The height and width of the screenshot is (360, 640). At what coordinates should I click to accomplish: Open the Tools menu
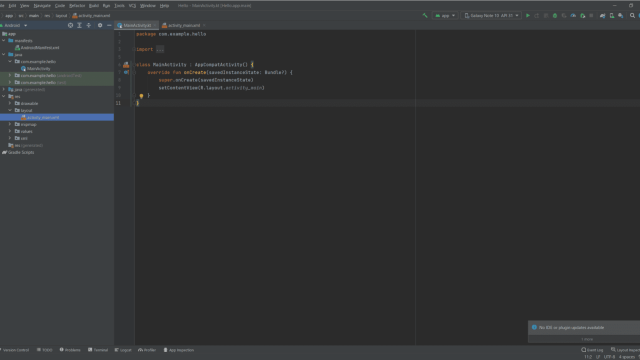119,6
